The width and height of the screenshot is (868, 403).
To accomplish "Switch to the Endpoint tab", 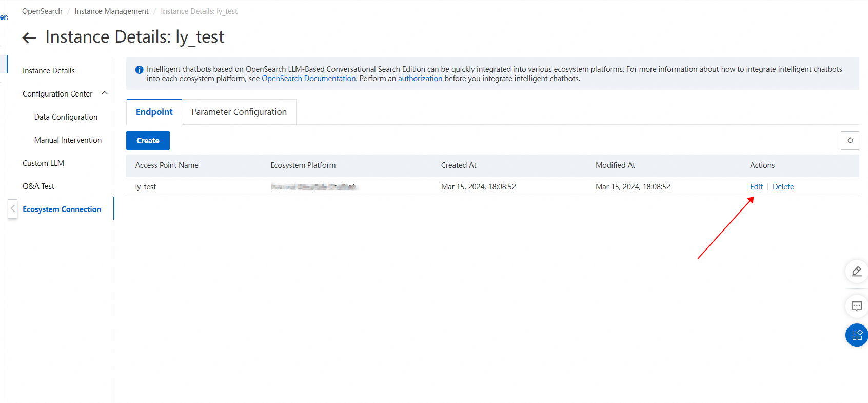I will [x=154, y=112].
